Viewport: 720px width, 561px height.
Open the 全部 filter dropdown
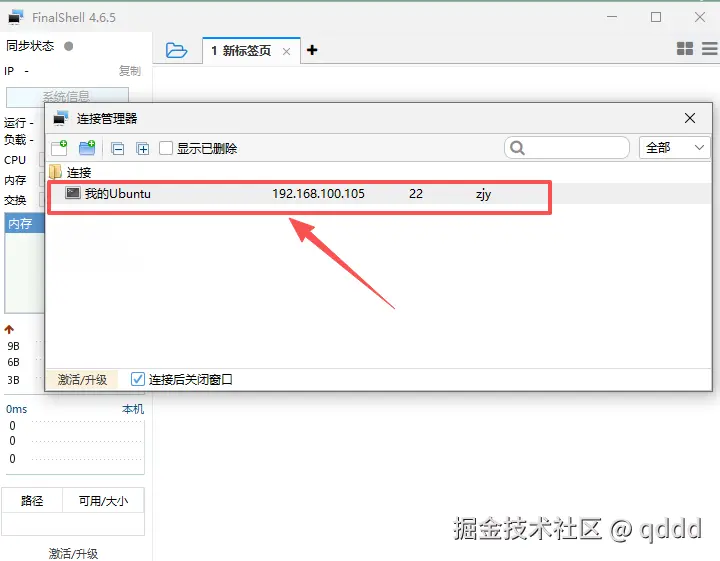[674, 148]
